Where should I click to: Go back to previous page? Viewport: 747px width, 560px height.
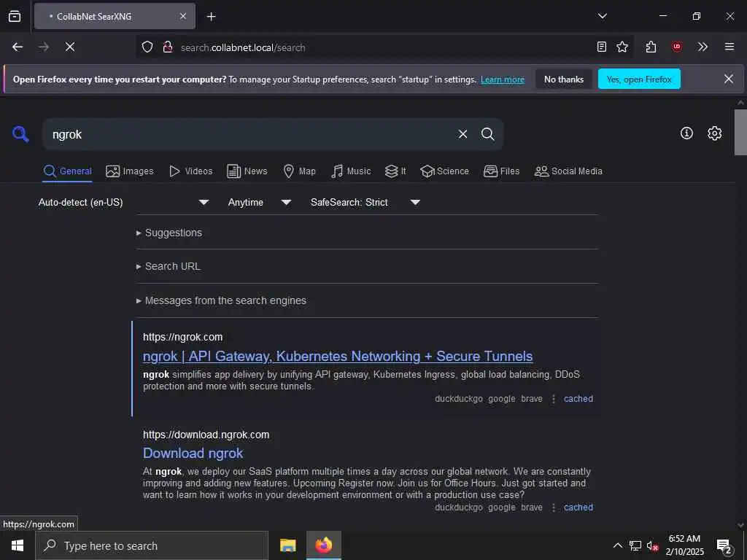(18, 47)
